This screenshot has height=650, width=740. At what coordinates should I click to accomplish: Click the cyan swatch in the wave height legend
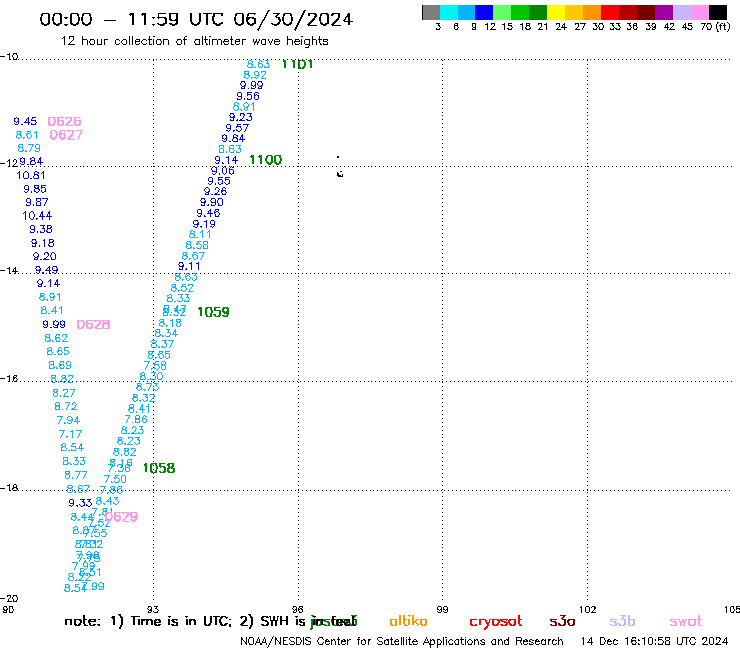coord(449,12)
